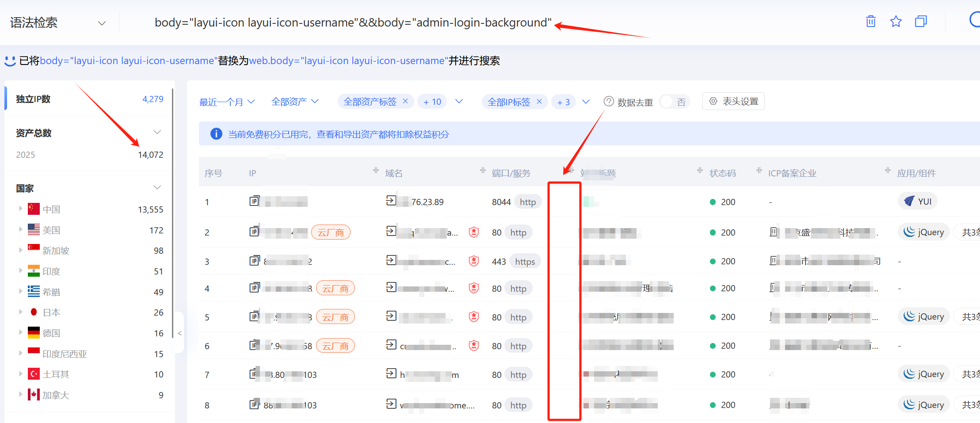Open the 语法检索 search mode dropdown
This screenshot has width=980, height=423.
click(x=102, y=23)
